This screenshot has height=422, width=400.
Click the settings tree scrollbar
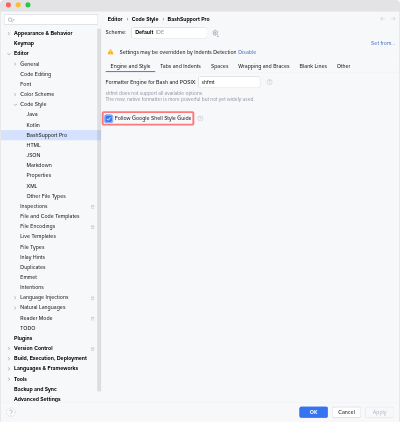99,210
